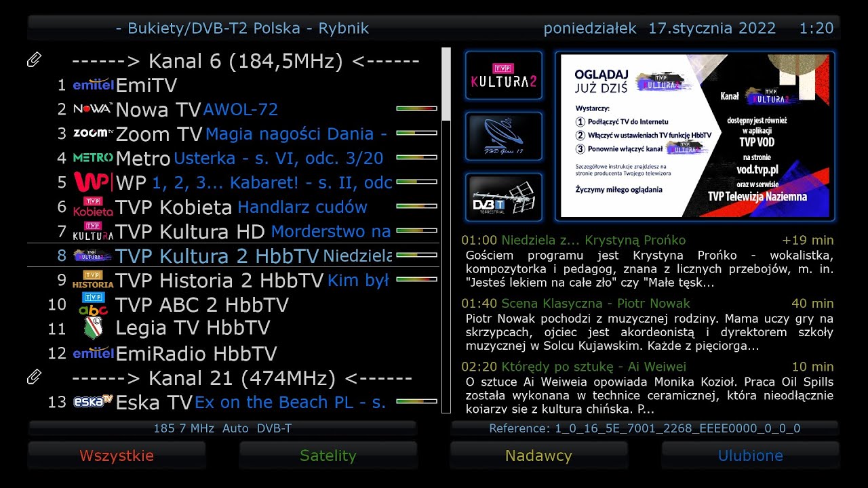Click the date poniedziałek 17.stycznia 2022
The width and height of the screenshot is (868, 488).
point(660,28)
